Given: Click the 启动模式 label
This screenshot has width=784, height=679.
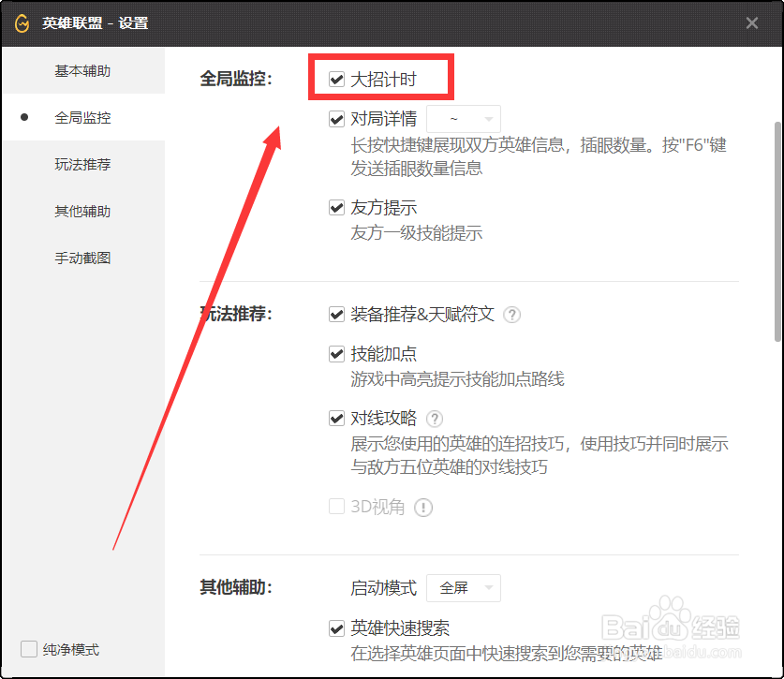Looking at the screenshot, I should coord(383,588).
